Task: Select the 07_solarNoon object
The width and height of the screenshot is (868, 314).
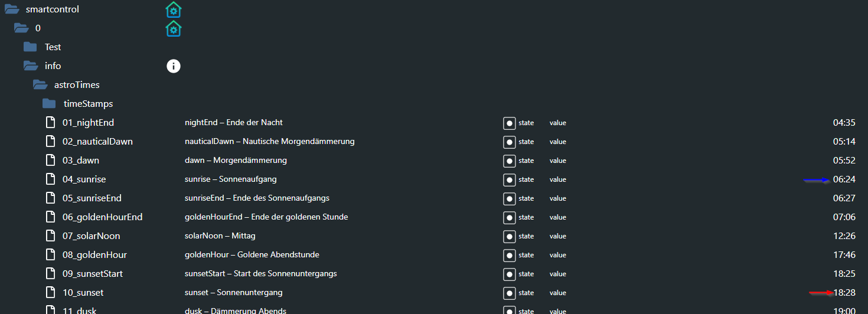Action: [x=92, y=236]
